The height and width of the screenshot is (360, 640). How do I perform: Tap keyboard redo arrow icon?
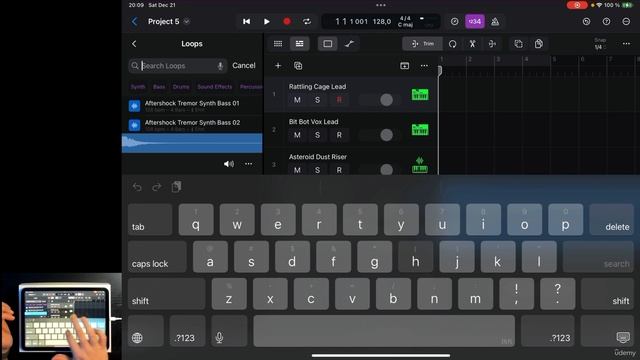click(x=157, y=187)
